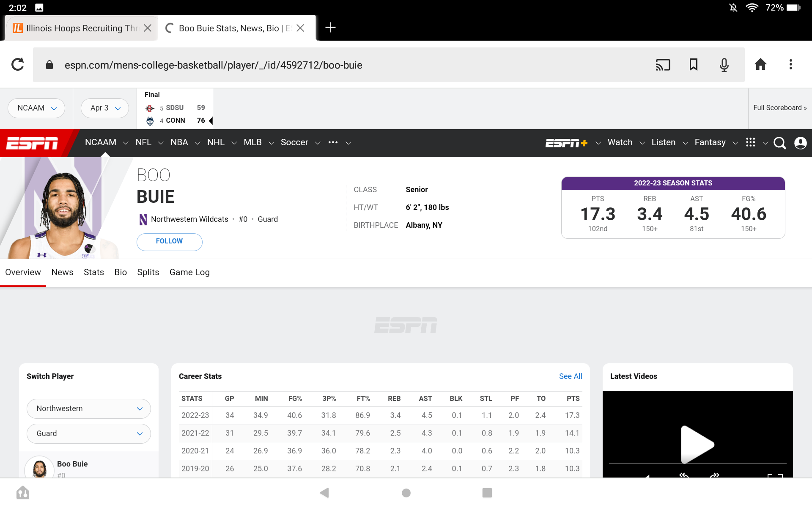Open a new browser tab with plus

(x=330, y=28)
